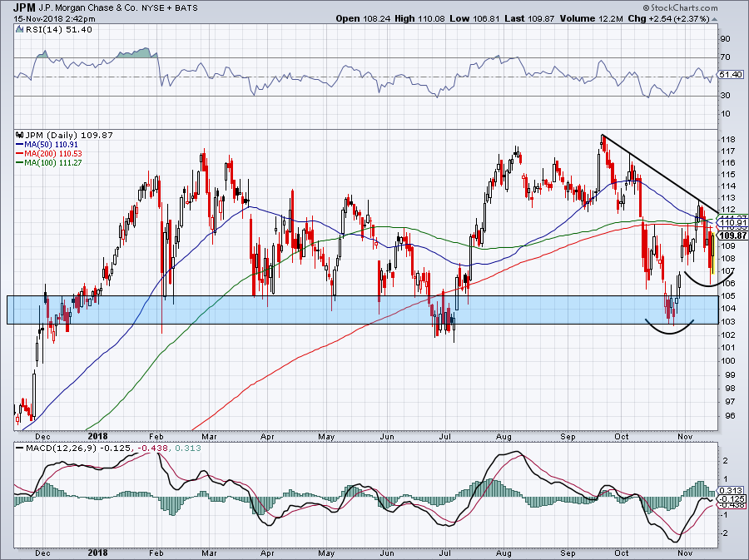Image resolution: width=749 pixels, height=560 pixels.
Task: Click the JPM (Daily) 109.87 legend label
Action: (x=69, y=135)
